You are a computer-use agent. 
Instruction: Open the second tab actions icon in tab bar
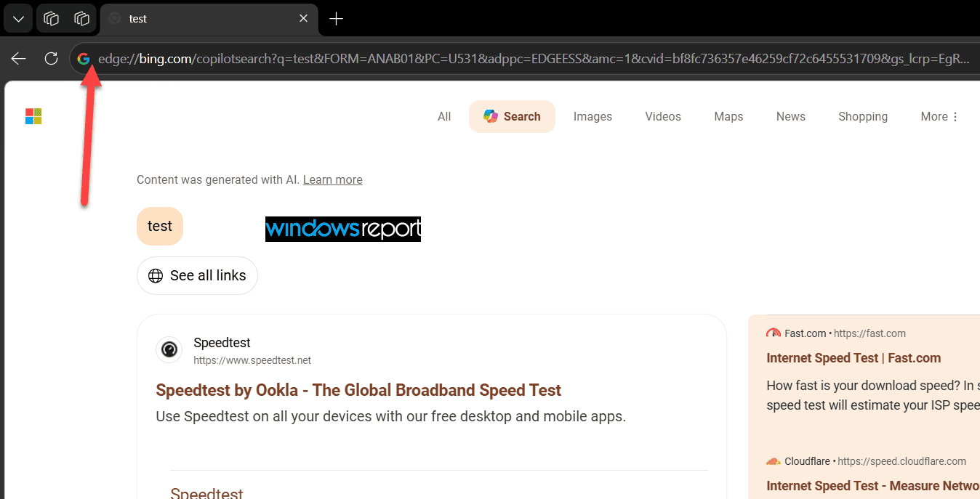pyautogui.click(x=82, y=19)
